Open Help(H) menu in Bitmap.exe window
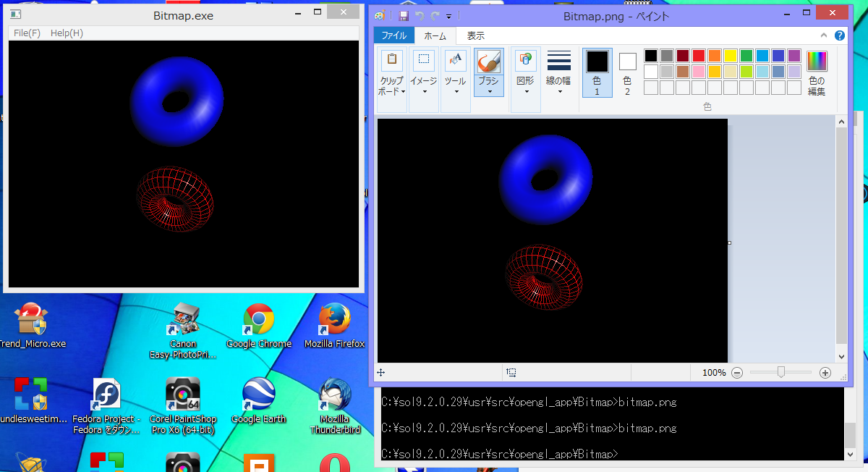Image resolution: width=868 pixels, height=472 pixels. pos(67,33)
